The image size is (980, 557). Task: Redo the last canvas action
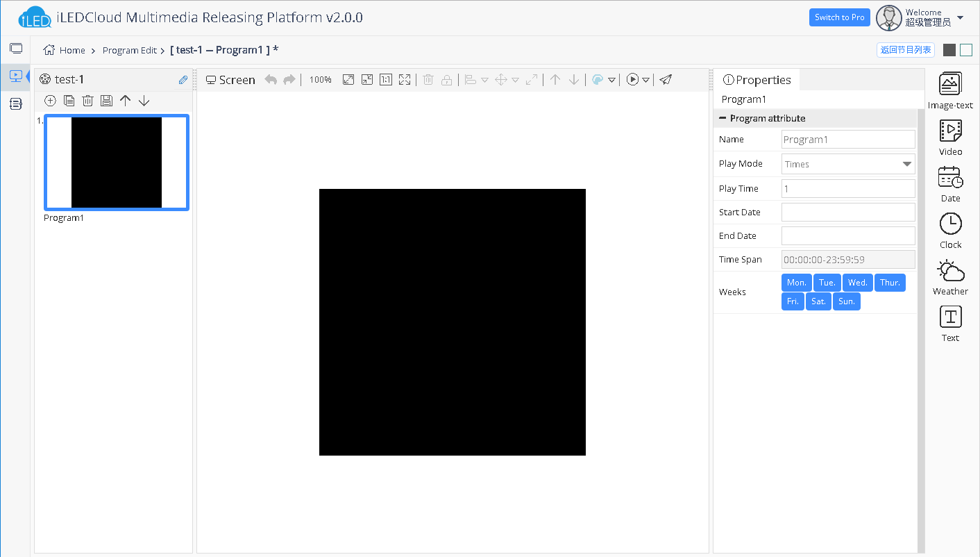[289, 80]
